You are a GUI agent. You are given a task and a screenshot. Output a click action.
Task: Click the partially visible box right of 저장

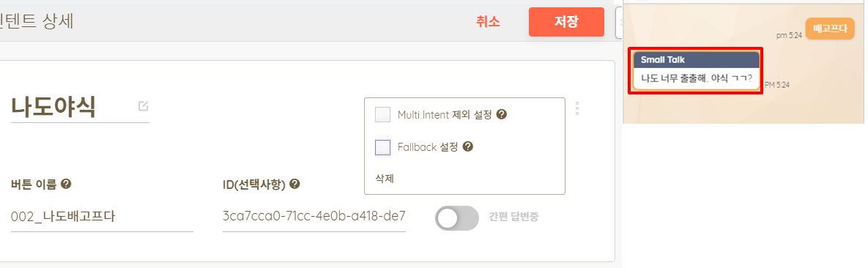point(618,22)
